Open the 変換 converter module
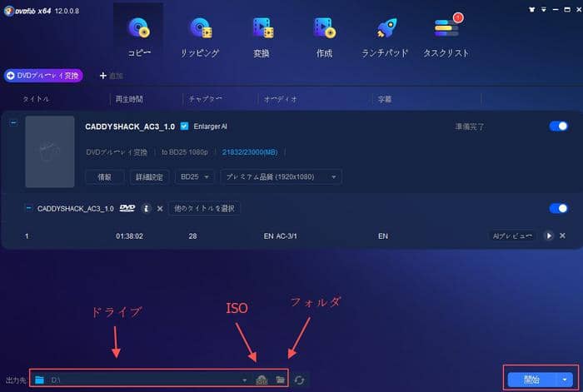 coord(262,37)
